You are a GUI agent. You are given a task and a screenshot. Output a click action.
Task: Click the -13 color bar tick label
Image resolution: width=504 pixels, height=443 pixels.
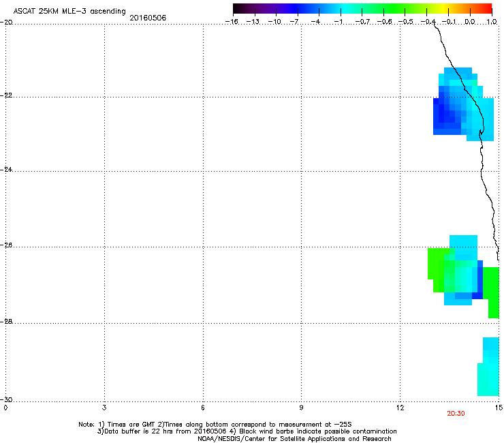[x=253, y=22]
